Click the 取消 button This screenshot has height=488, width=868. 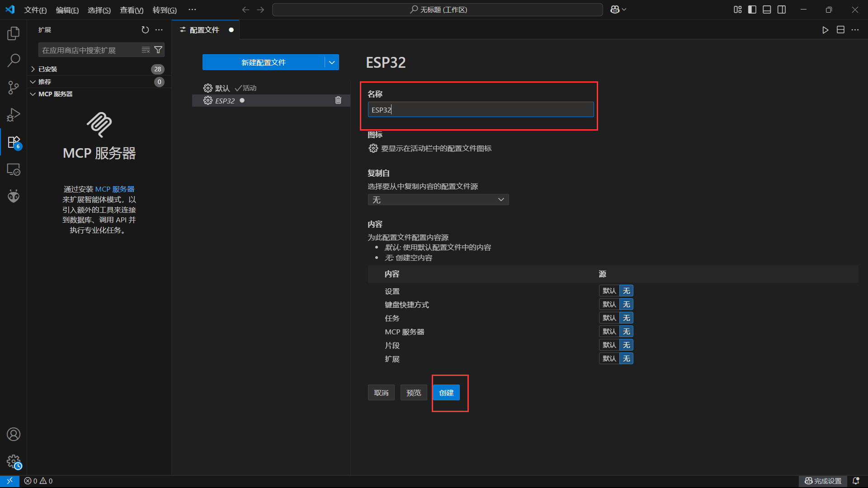pyautogui.click(x=381, y=393)
